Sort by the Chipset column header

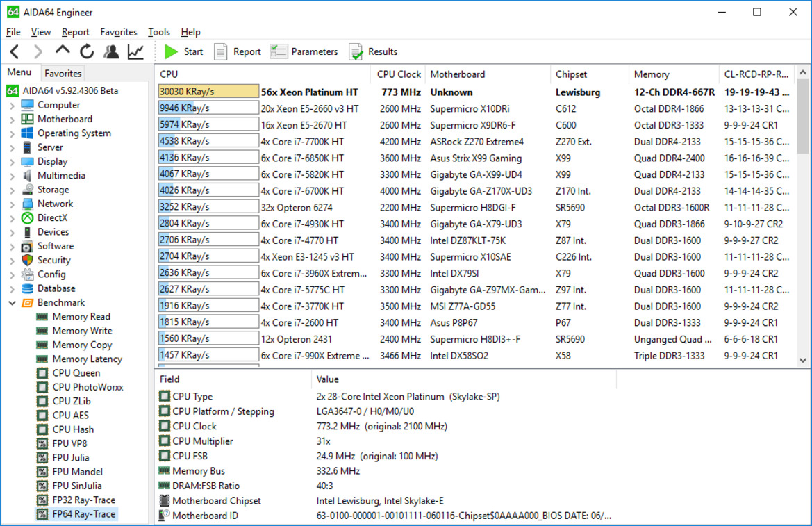click(589, 74)
